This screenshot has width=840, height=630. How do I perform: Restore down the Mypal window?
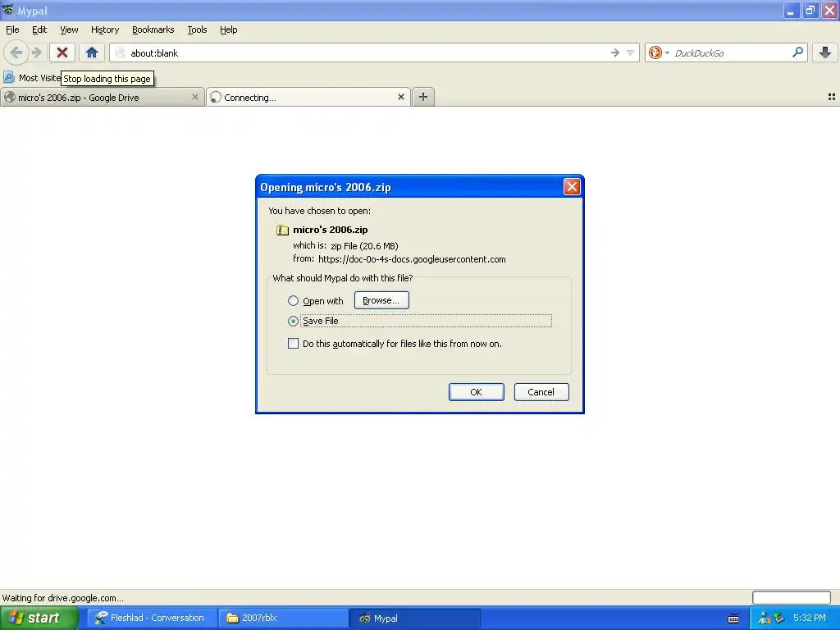click(810, 10)
